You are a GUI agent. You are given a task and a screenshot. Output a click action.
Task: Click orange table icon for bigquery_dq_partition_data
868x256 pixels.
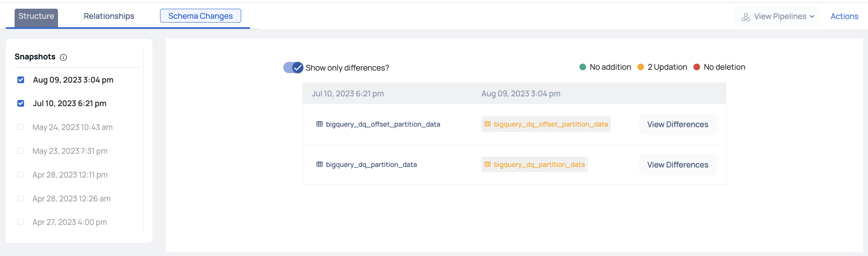(487, 164)
